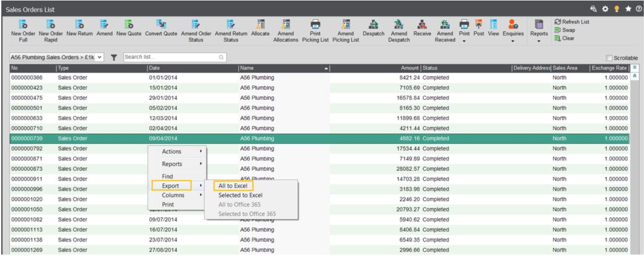Viewport: 644px width, 256px height.
Task: Select order row 0000000366
Action: click(319, 78)
